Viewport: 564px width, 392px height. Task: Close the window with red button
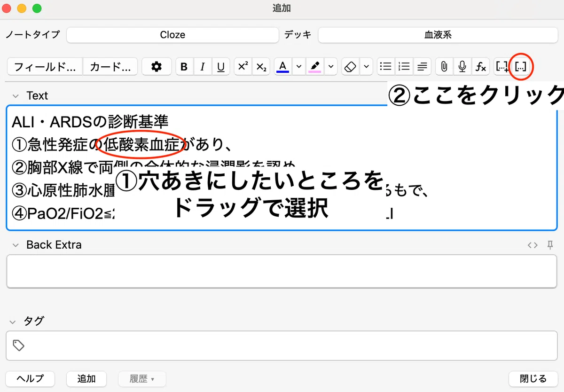click(x=7, y=8)
